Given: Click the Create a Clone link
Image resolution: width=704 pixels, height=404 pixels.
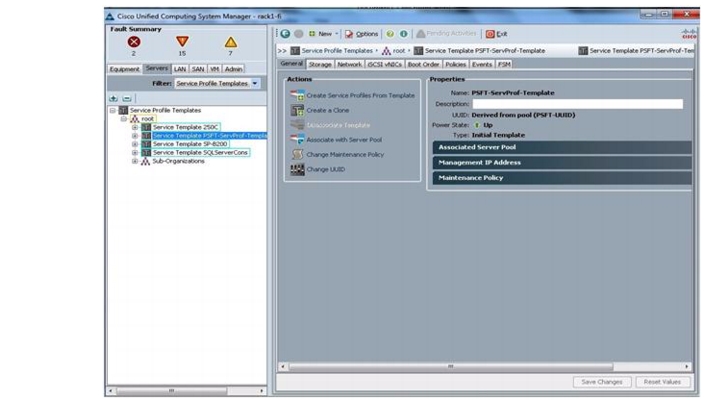Looking at the screenshot, I should click(328, 110).
